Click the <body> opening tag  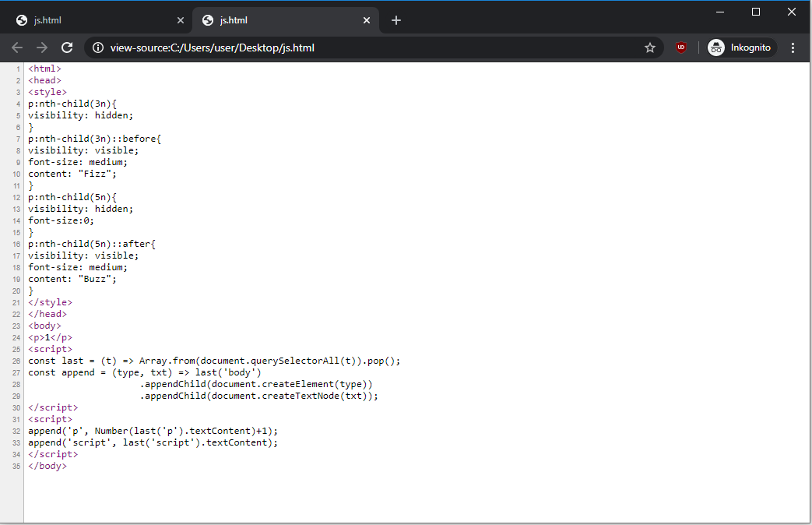(44, 326)
